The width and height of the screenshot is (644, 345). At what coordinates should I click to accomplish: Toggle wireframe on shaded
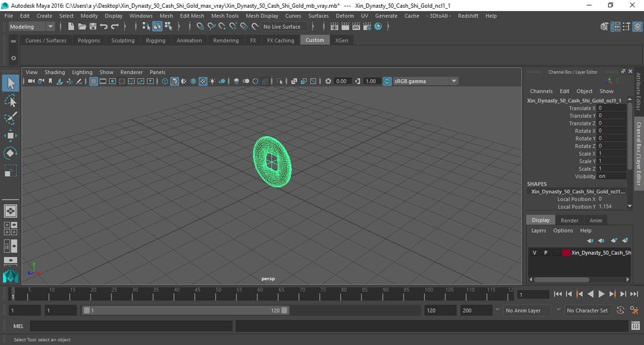click(194, 81)
